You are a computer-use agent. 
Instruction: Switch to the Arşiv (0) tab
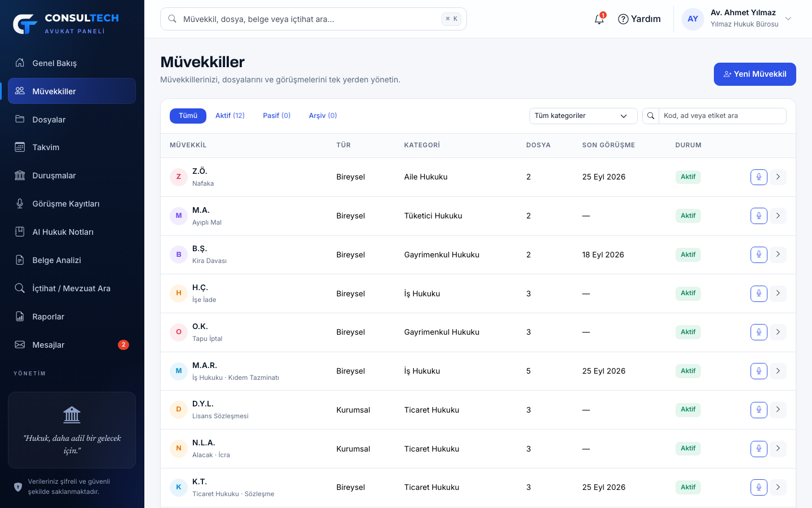pyautogui.click(x=323, y=116)
